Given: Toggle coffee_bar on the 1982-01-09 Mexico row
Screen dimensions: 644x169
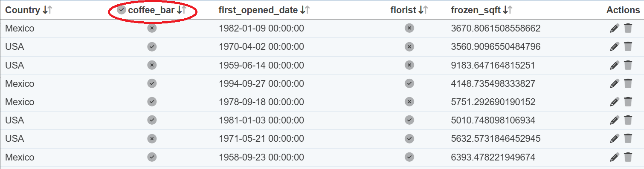Looking at the screenshot, I should point(152,29).
